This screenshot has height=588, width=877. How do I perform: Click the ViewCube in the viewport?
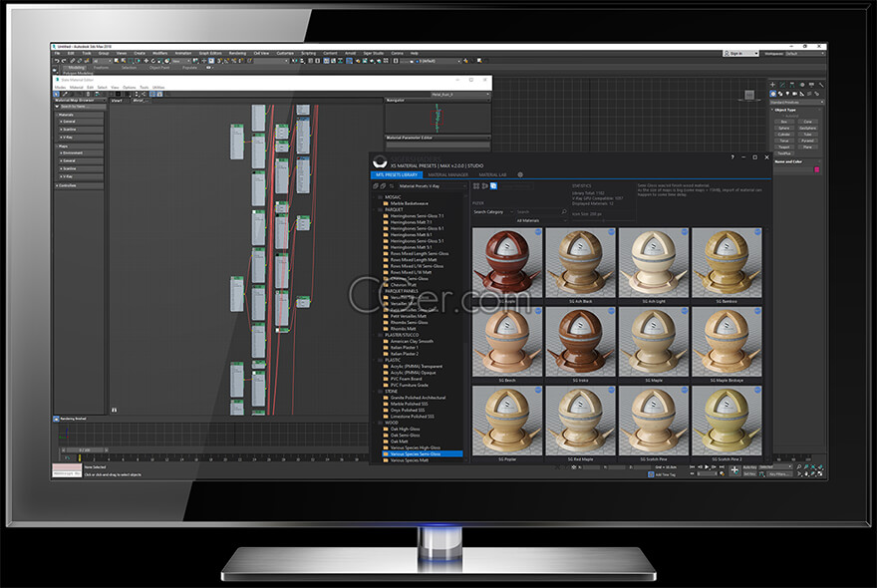[x=748, y=95]
